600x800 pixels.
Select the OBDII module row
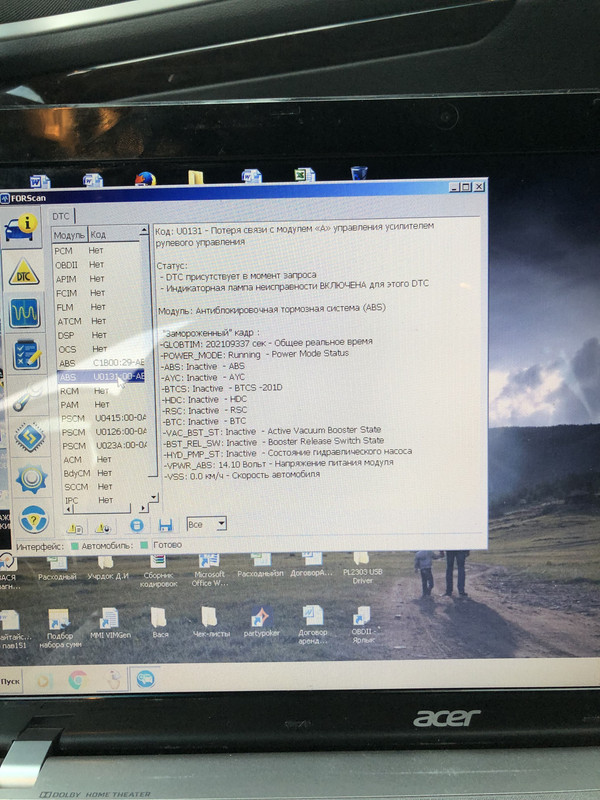(99, 265)
